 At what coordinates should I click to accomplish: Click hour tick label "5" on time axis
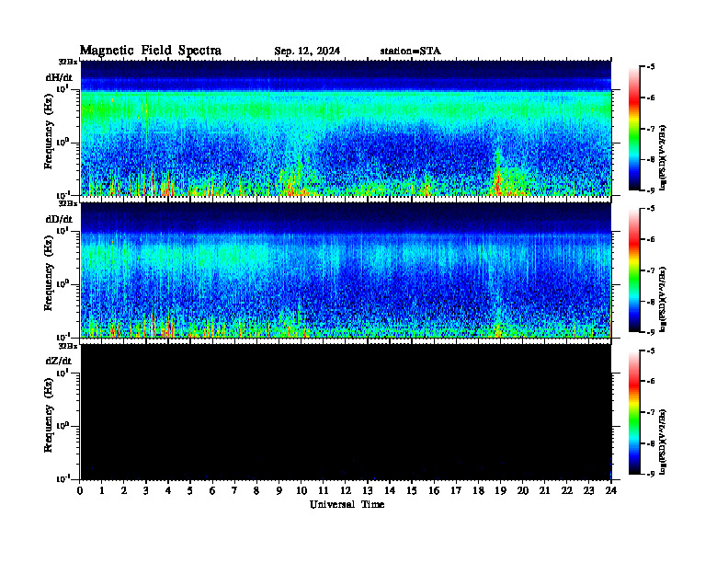click(x=190, y=491)
